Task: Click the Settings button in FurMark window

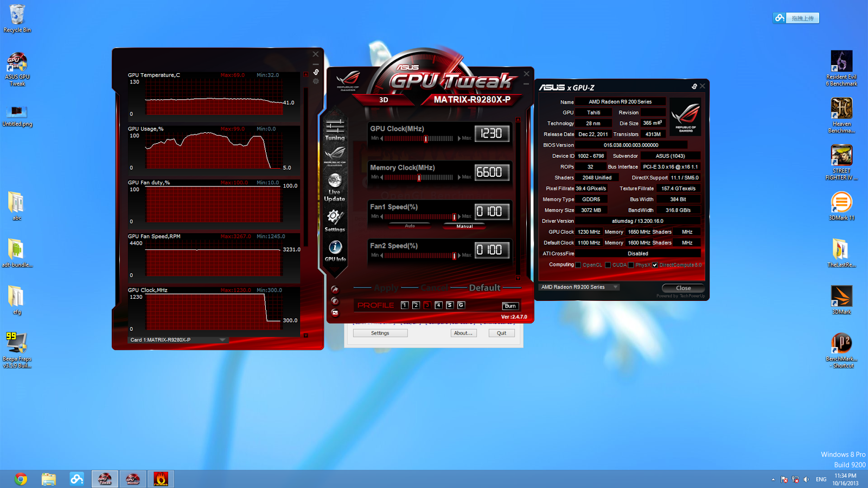Action: point(380,333)
